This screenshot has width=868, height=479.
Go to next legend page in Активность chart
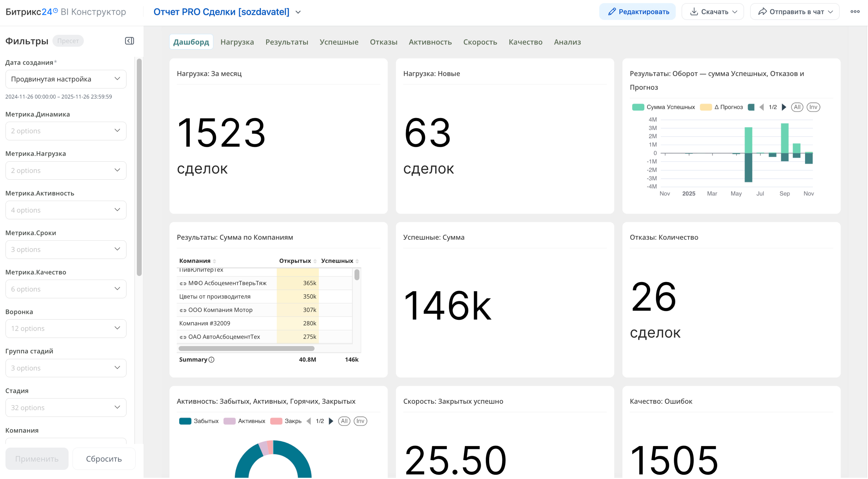(331, 421)
